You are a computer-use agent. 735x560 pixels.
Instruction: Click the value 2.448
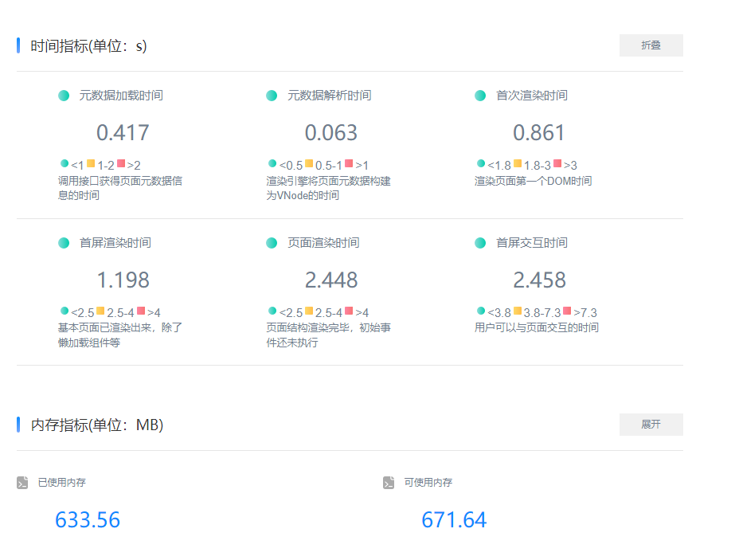click(331, 280)
